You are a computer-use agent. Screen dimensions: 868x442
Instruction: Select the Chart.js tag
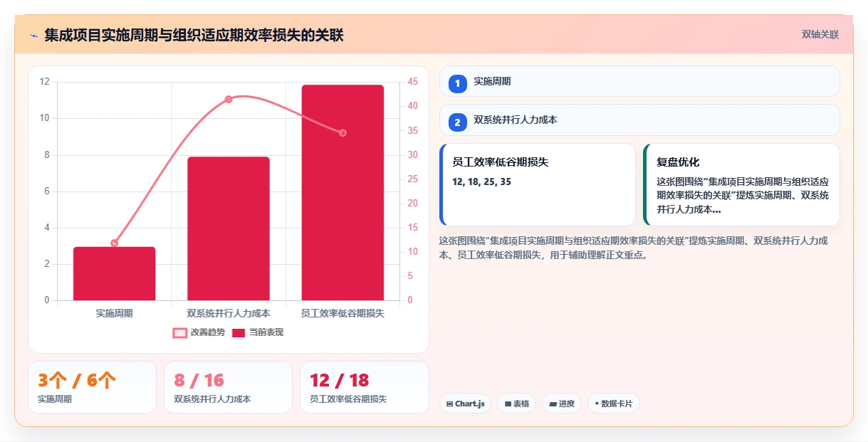(x=465, y=404)
